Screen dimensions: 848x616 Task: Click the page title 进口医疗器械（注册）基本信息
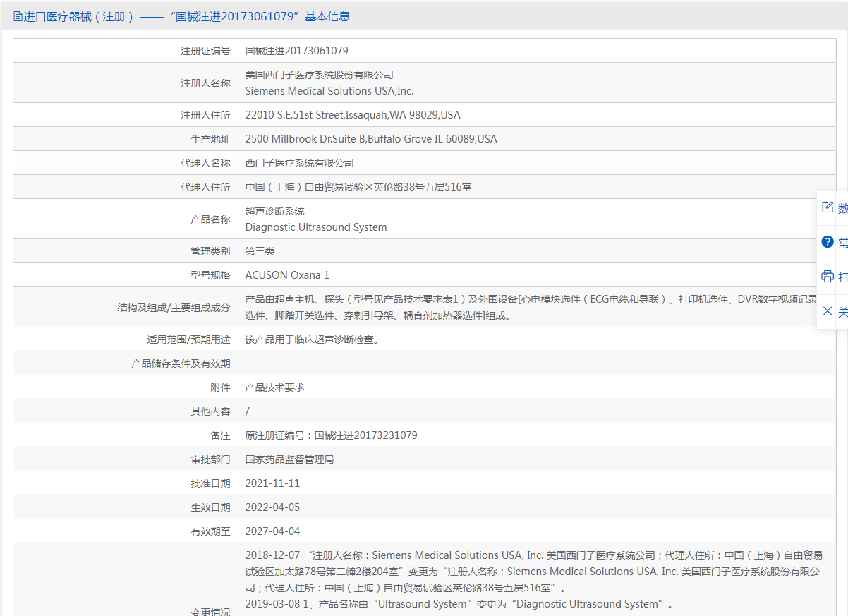tap(187, 16)
